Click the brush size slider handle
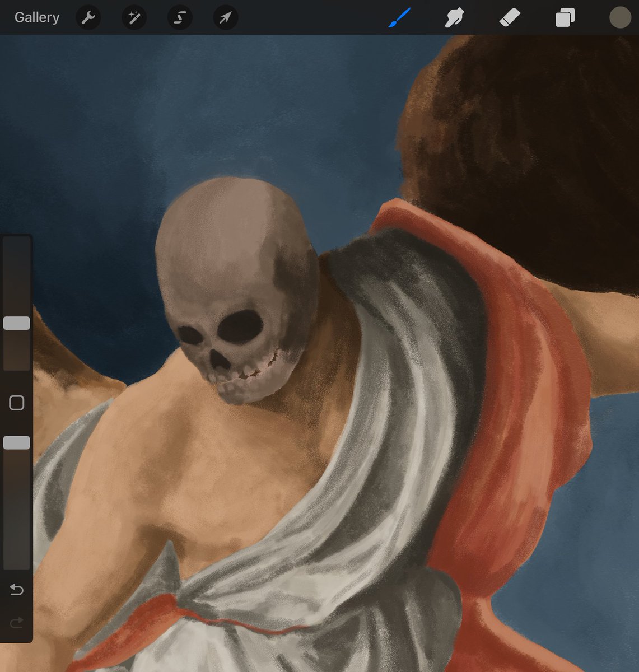639x672 pixels. (17, 323)
